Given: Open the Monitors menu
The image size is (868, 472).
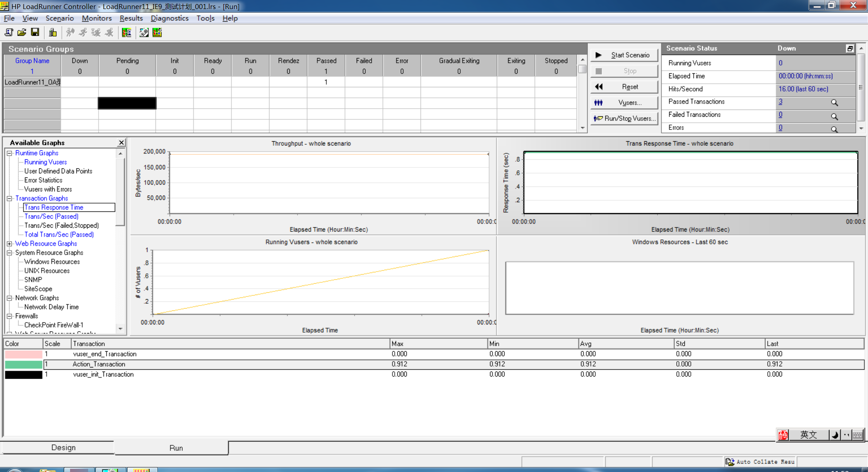Looking at the screenshot, I should pyautogui.click(x=97, y=18).
